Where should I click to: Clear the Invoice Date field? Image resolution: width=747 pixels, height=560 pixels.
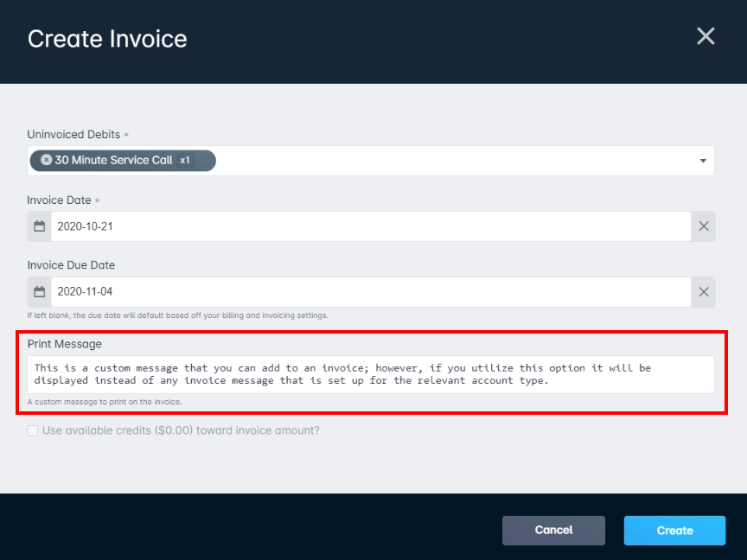pos(703,226)
